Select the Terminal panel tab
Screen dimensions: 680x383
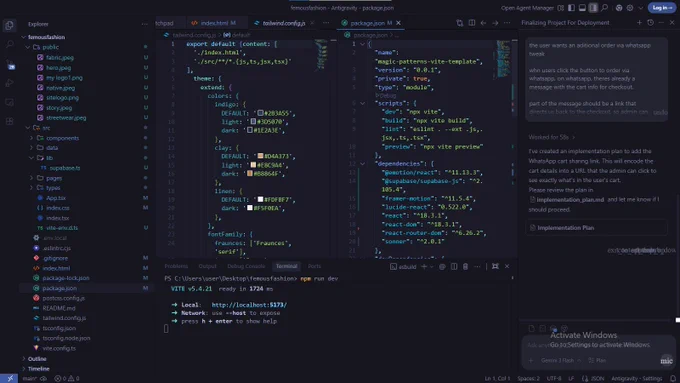pos(287,266)
